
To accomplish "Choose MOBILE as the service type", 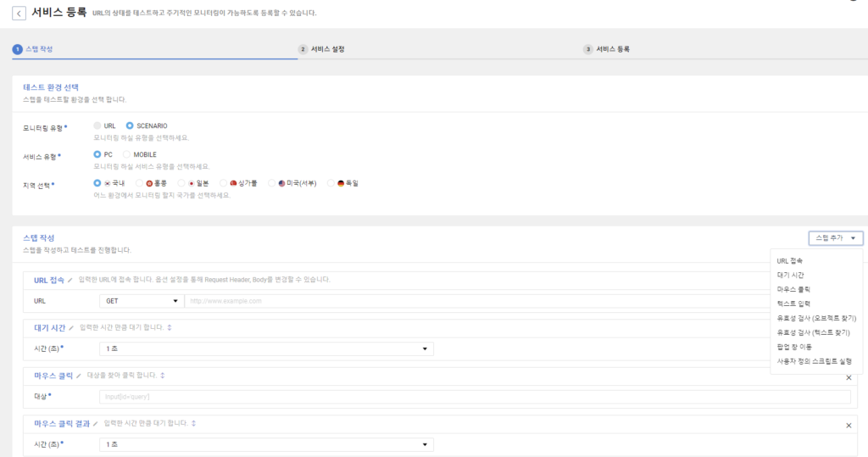I will pyautogui.click(x=127, y=154).
